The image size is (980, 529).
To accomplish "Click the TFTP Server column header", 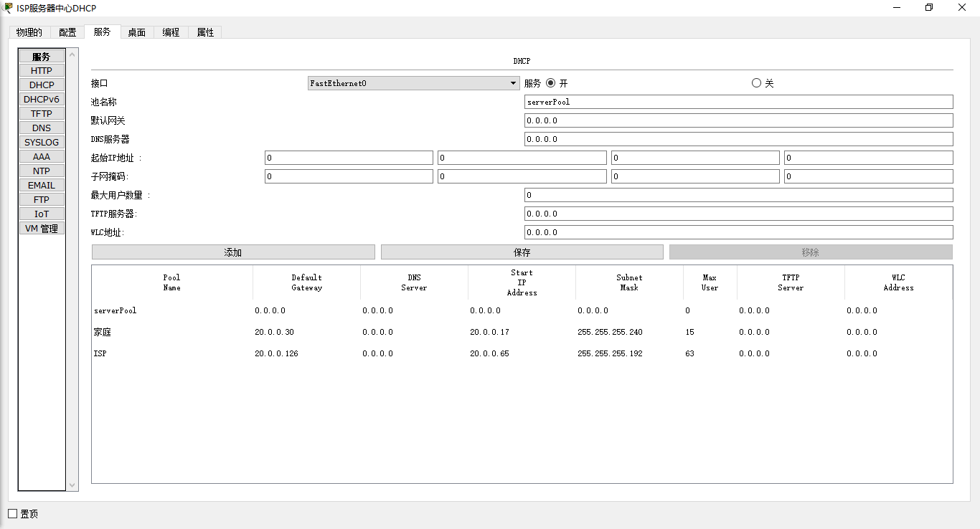I will coord(791,282).
